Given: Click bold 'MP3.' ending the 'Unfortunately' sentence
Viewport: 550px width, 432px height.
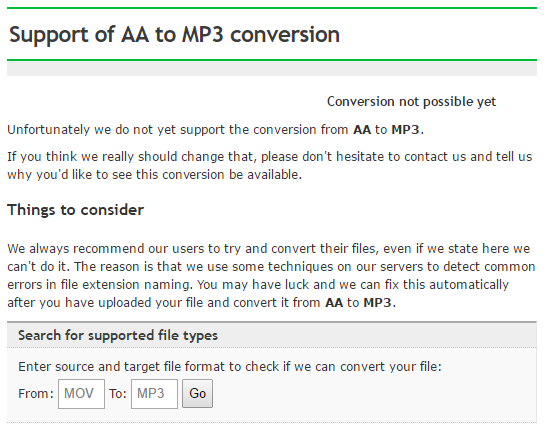Looking at the screenshot, I should [408, 130].
